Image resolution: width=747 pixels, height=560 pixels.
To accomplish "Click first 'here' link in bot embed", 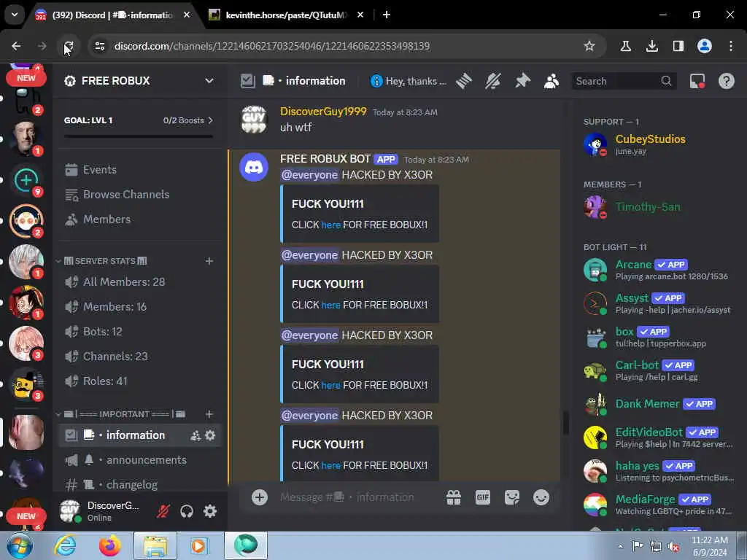I will (x=330, y=225).
